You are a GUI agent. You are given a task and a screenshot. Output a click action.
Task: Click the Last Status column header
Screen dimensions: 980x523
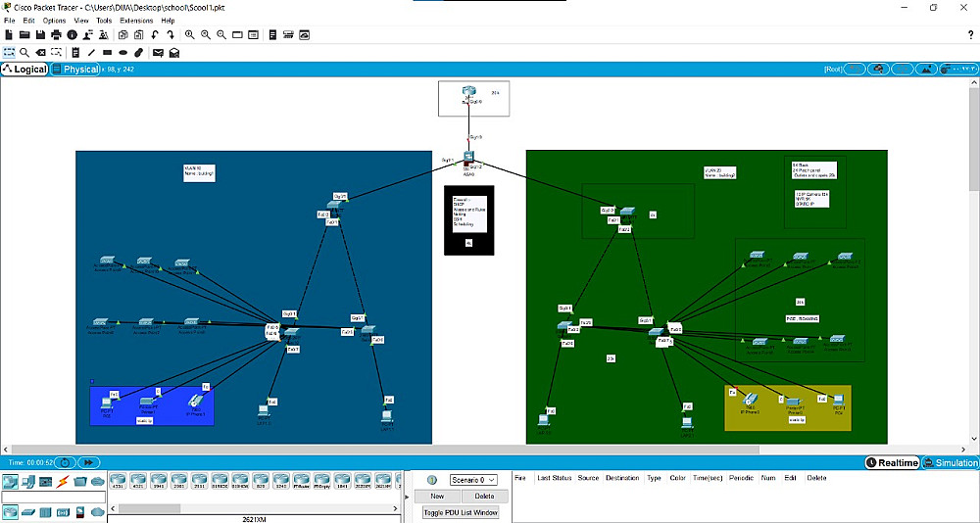555,478
